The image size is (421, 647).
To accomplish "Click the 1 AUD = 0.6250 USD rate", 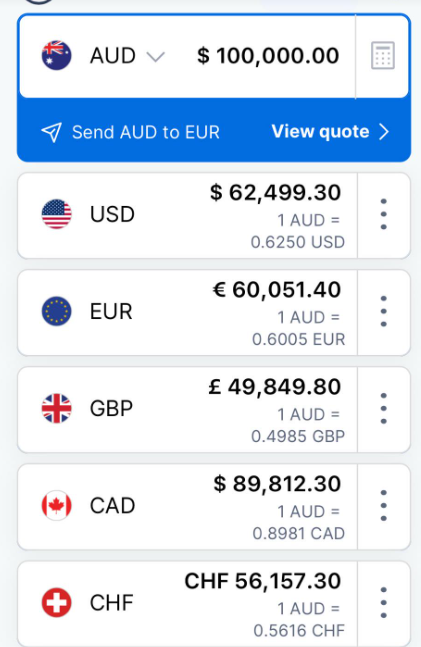I will [x=298, y=231].
